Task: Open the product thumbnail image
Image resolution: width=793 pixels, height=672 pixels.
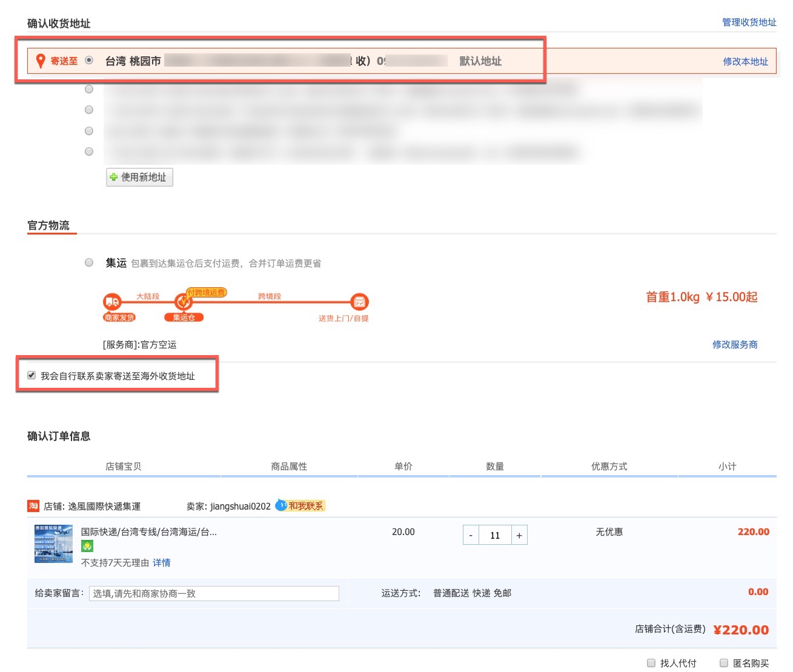Action: (x=53, y=544)
